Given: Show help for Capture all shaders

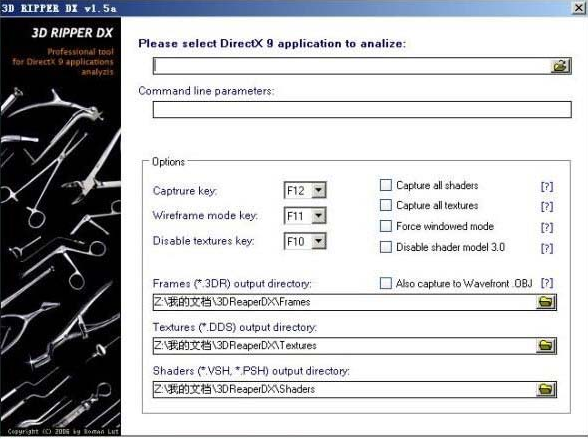Looking at the screenshot, I should point(547,186).
